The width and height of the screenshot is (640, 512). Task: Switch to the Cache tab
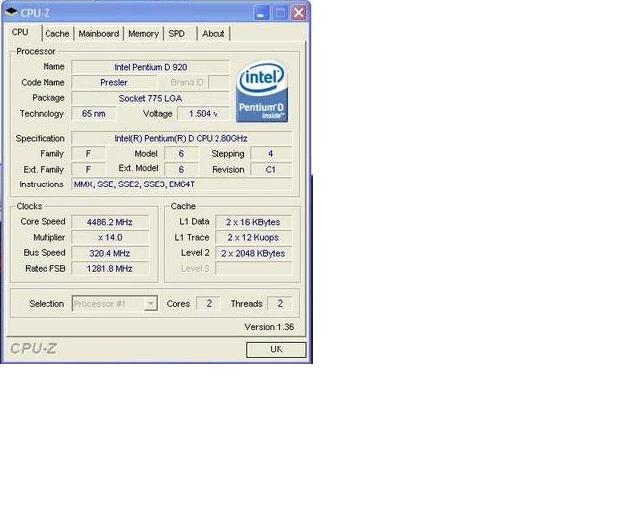[x=57, y=34]
